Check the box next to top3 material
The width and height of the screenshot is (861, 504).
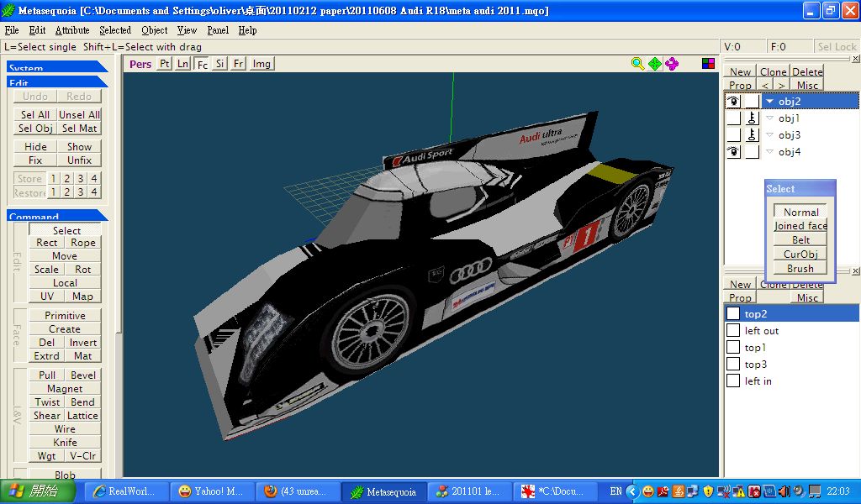tap(733, 365)
